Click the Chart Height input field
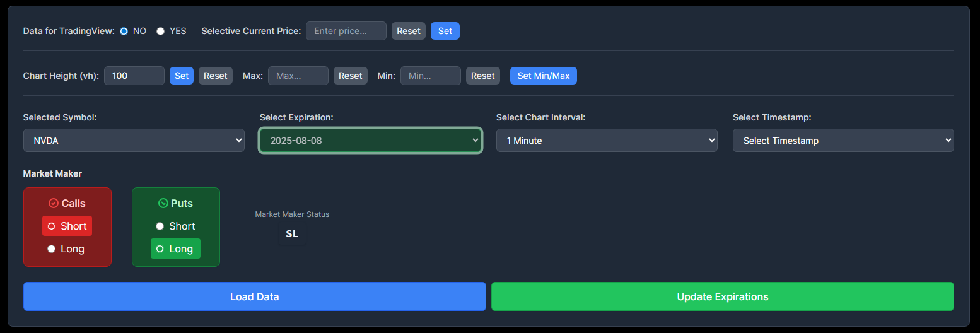The width and height of the screenshot is (980, 333). click(x=134, y=76)
